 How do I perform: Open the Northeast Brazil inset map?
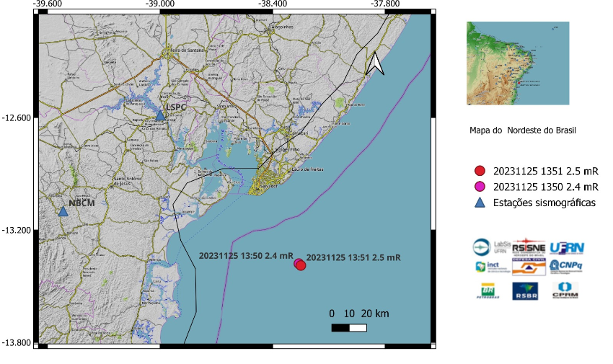coord(518,63)
